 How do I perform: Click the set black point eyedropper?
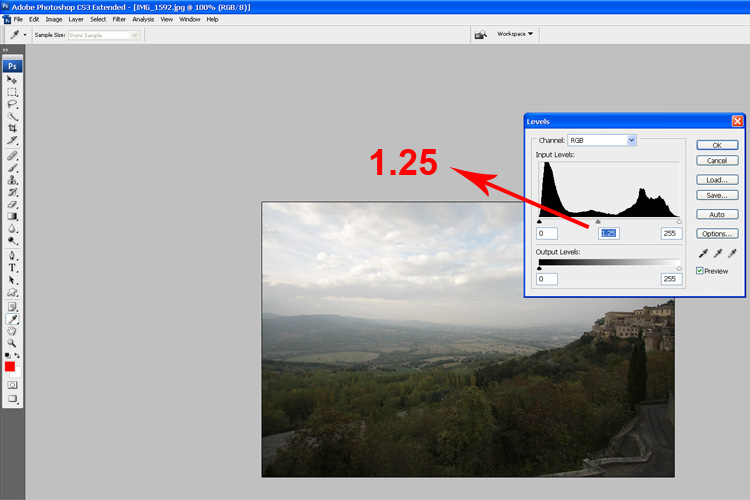702,254
